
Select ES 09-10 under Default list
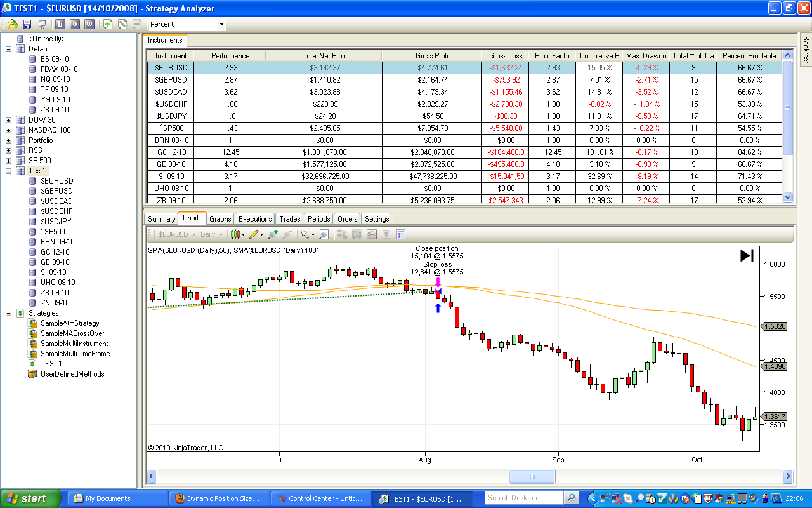[x=55, y=59]
